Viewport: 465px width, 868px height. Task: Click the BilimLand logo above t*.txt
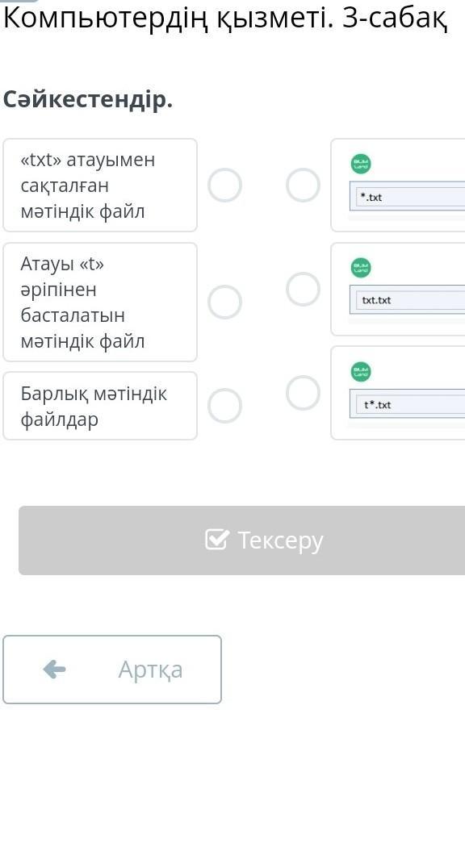[x=362, y=372]
